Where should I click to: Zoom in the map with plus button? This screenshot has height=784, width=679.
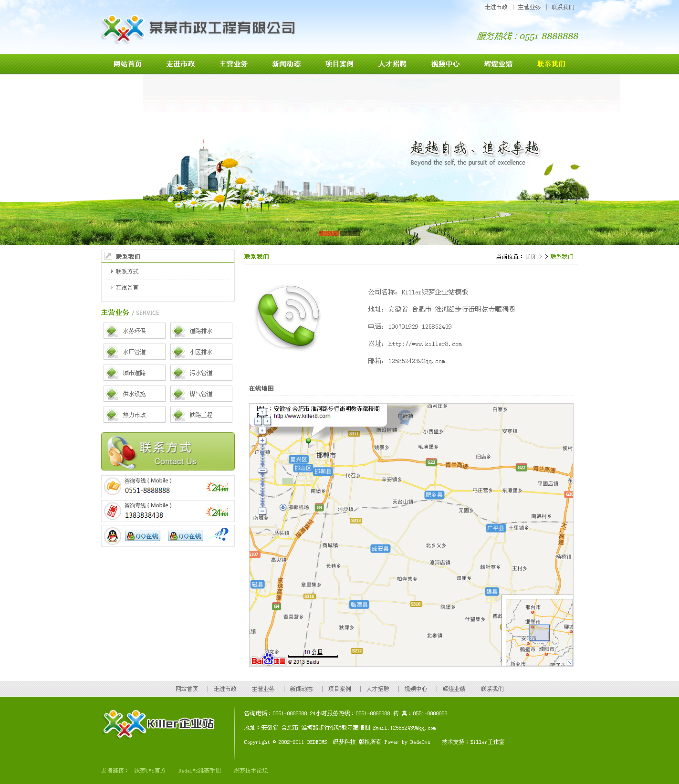pyautogui.click(x=262, y=440)
